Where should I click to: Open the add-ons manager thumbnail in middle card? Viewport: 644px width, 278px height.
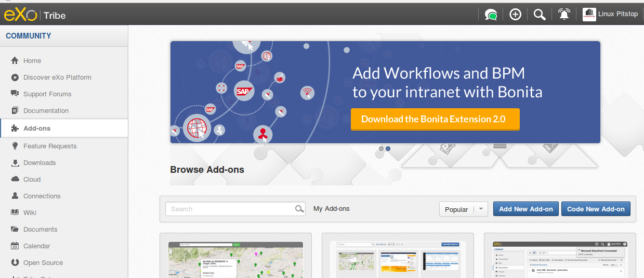click(398, 259)
